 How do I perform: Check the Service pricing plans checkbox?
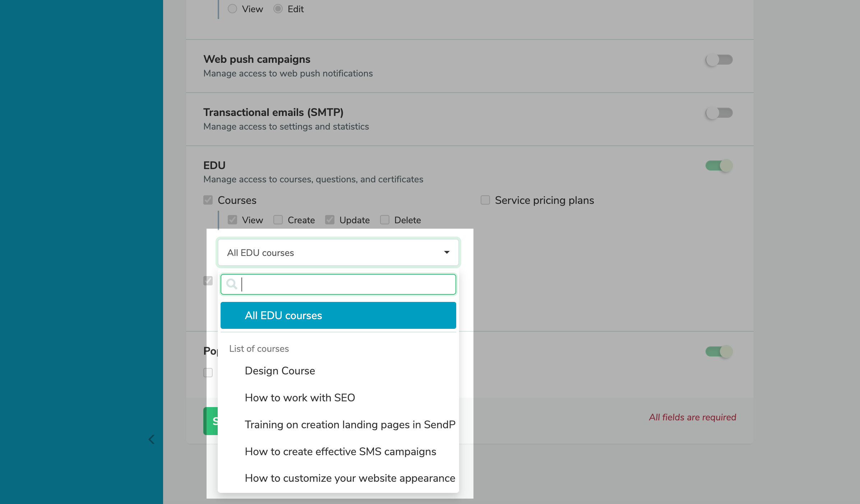[x=485, y=200]
